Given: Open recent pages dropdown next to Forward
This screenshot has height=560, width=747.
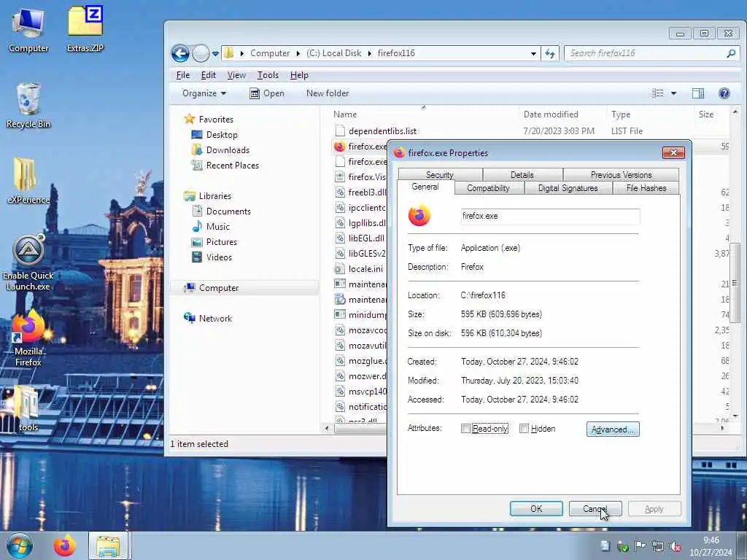Looking at the screenshot, I should click(x=215, y=54).
